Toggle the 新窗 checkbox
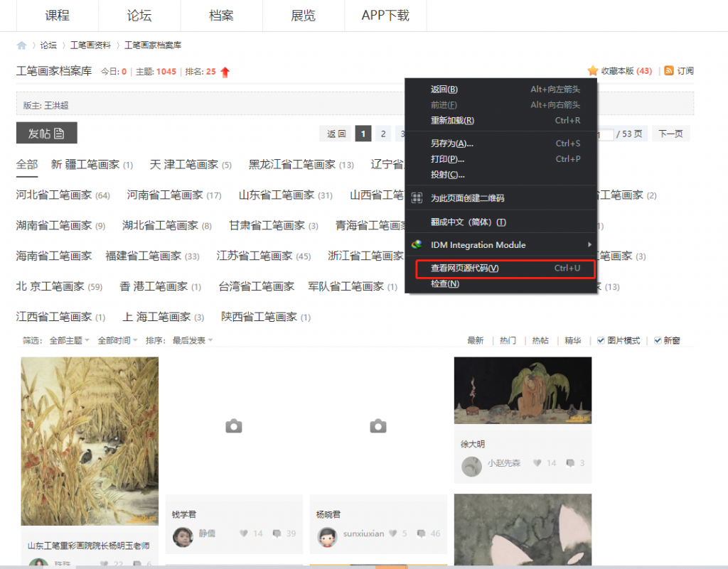This screenshot has width=728, height=569. tap(658, 340)
